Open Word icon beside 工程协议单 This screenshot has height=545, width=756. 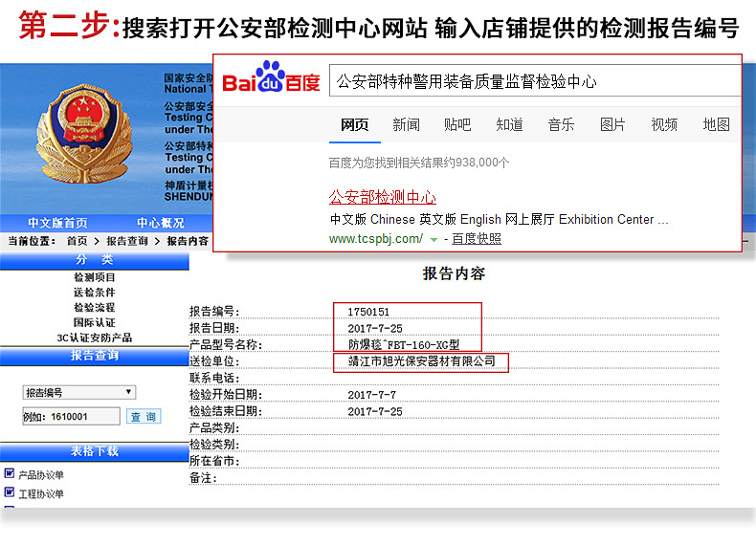tap(10, 492)
